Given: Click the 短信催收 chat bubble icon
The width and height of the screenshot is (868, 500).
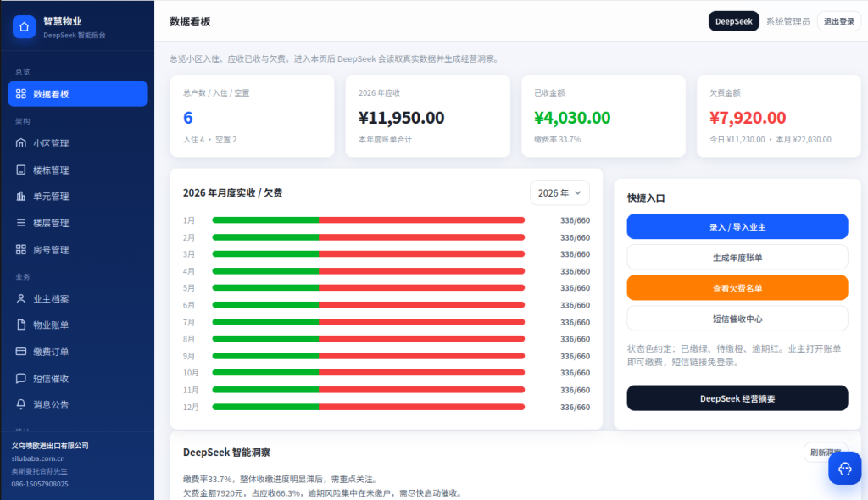Looking at the screenshot, I should coord(21,378).
